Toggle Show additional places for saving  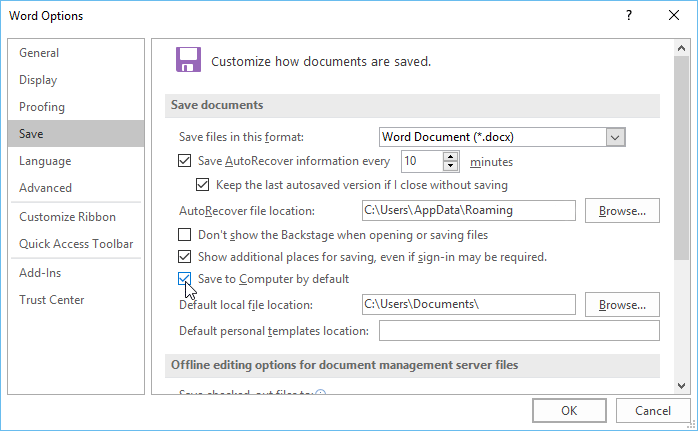pyautogui.click(x=184, y=257)
